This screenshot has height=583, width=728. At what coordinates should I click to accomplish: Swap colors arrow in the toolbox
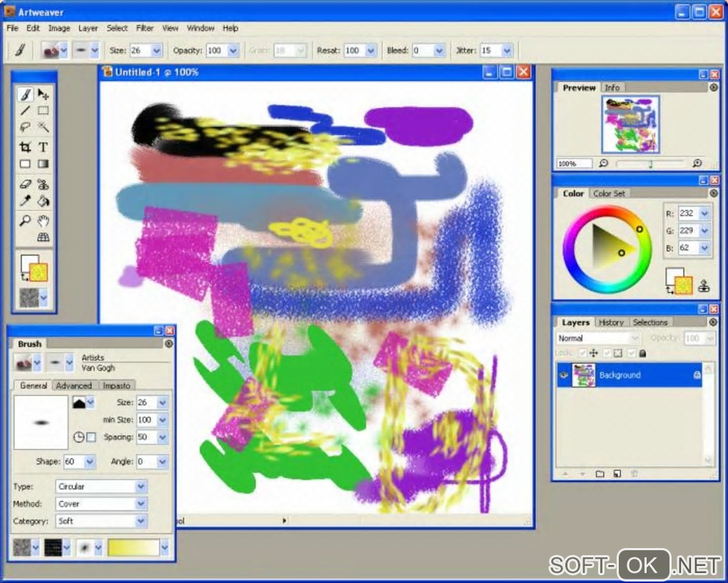[x=24, y=277]
